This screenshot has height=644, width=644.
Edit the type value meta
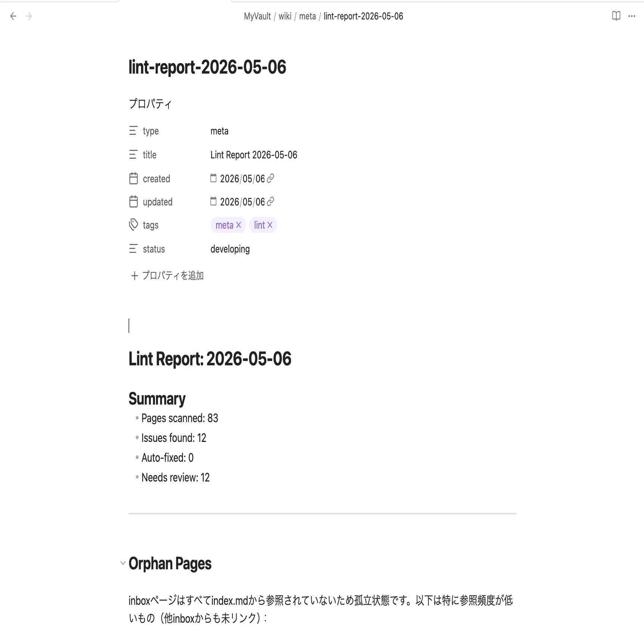[x=219, y=131]
